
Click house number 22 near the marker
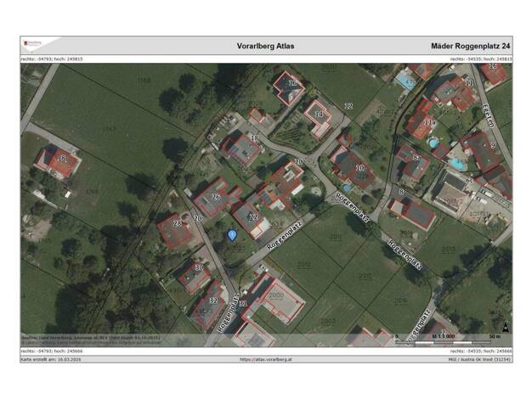tap(252, 217)
